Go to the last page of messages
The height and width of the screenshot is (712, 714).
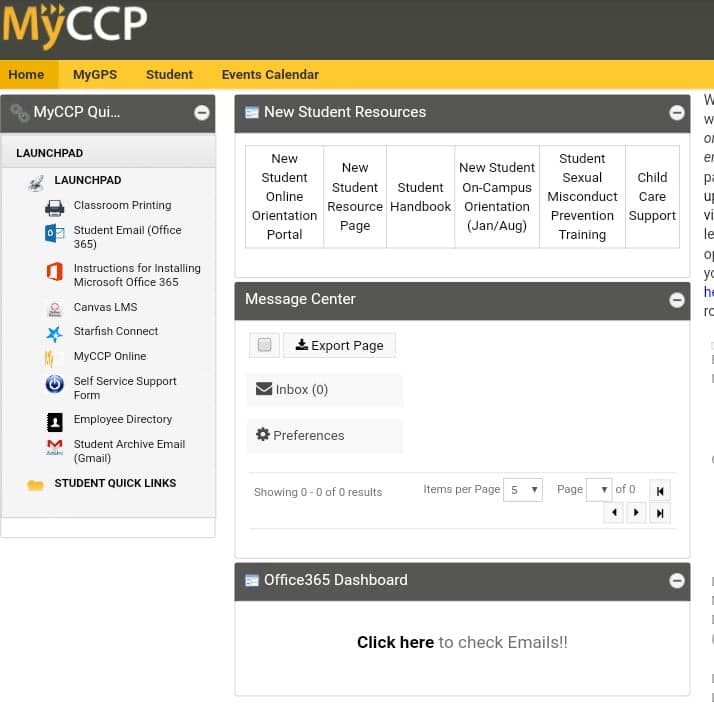[x=660, y=513]
